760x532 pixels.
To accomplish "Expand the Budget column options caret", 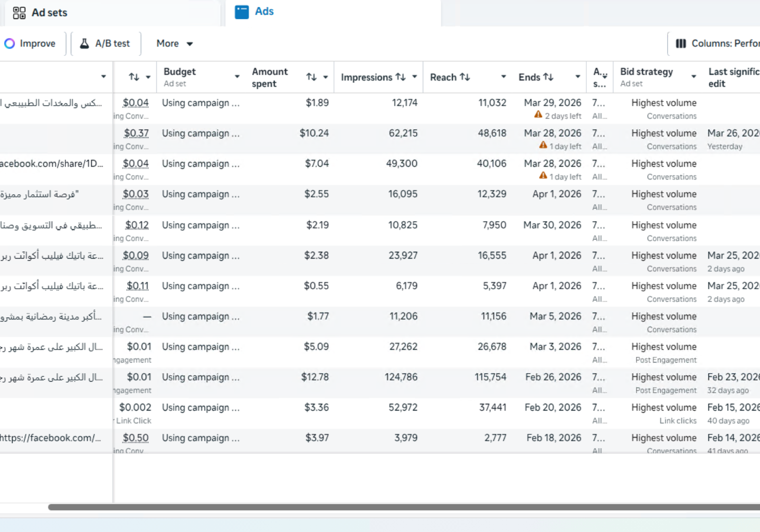I will (237, 77).
